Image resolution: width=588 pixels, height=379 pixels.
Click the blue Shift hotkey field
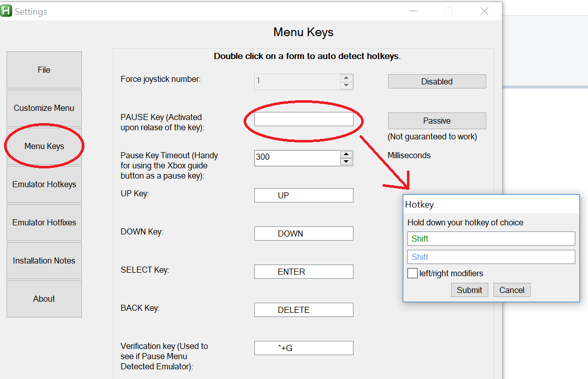(x=491, y=257)
